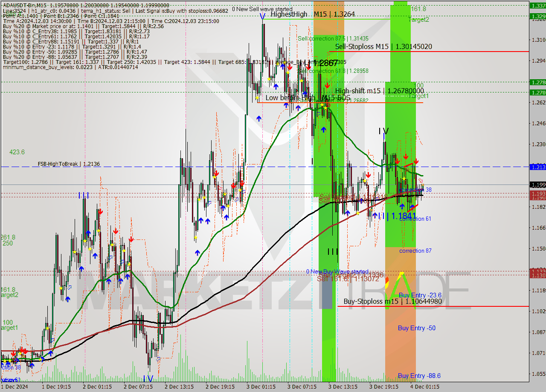The image size is (546, 392).
Task: Click the '1 Dec 19:15' time axis label
Action: 56,387
